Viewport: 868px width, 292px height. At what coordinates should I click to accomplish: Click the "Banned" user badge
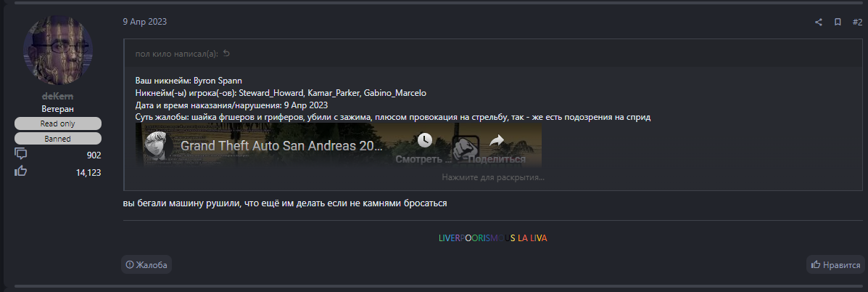[57, 139]
